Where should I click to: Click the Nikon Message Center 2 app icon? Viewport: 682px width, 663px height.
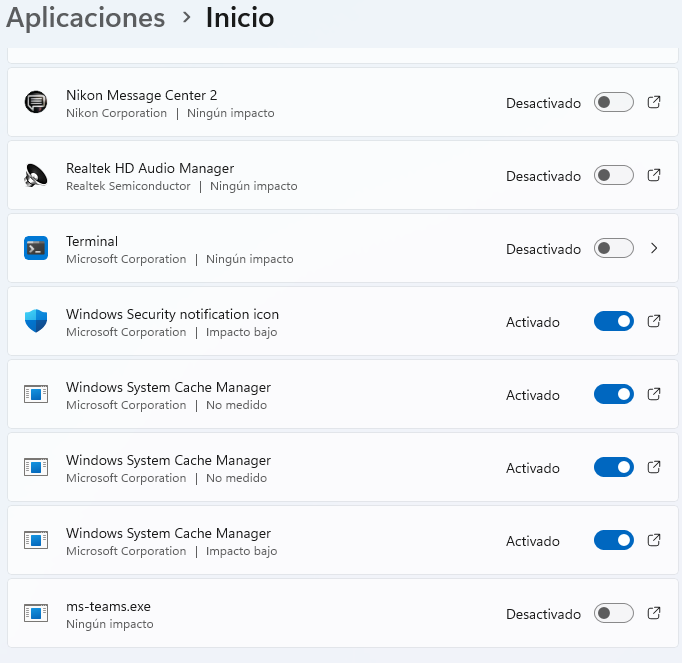pos(36,102)
